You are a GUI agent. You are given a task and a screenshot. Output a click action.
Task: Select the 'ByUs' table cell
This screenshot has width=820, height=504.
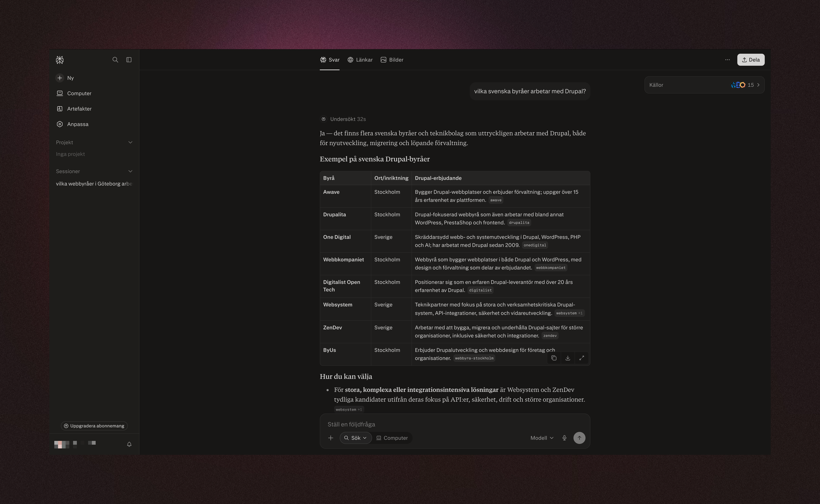(x=346, y=354)
